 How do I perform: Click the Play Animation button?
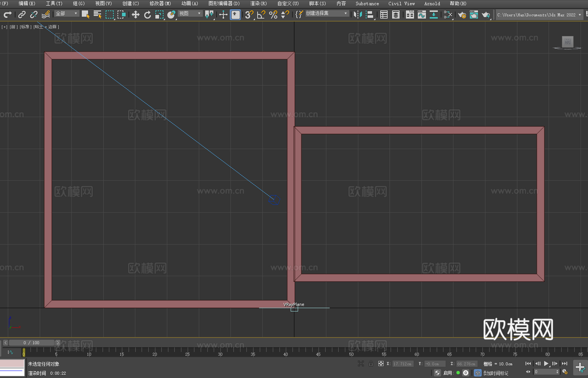[546, 364]
